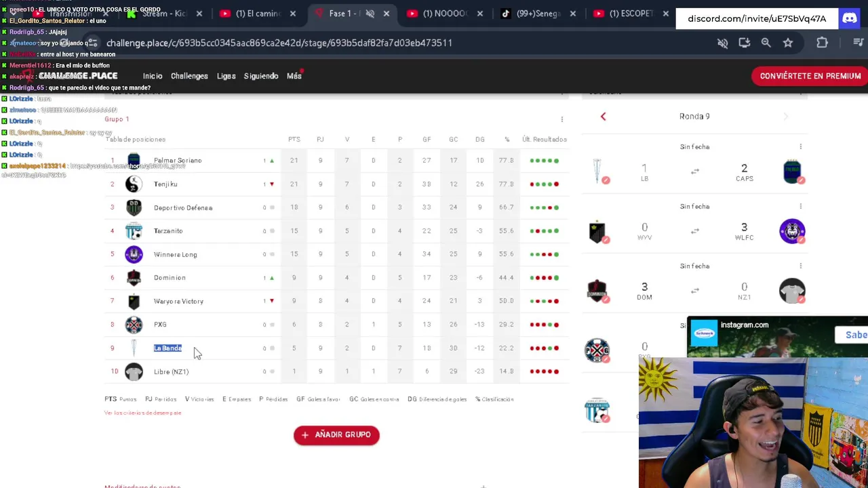Open the Más navigation dropdown
Viewport: 868px width, 488px height.
tap(294, 76)
